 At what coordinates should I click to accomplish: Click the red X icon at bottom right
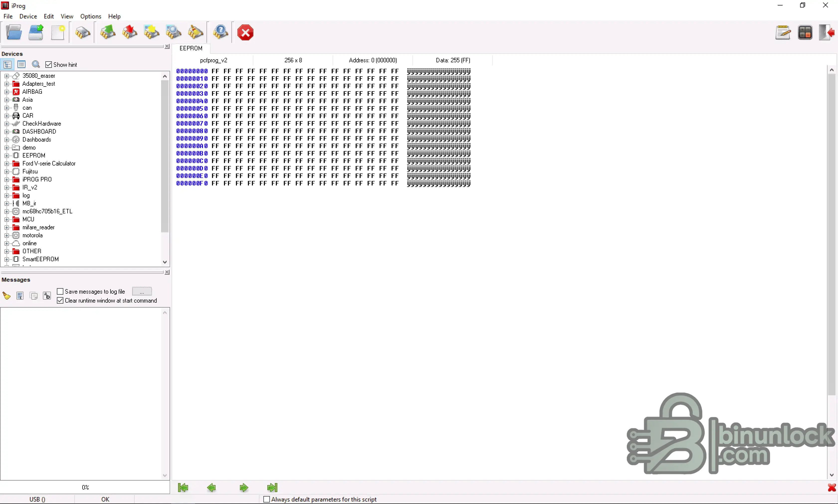[832, 488]
